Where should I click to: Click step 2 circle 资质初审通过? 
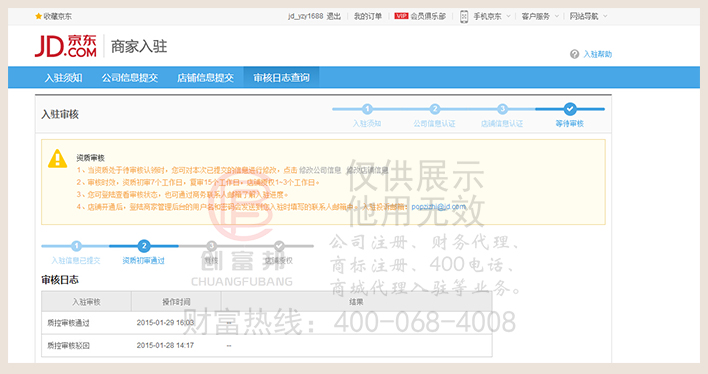[x=144, y=246]
